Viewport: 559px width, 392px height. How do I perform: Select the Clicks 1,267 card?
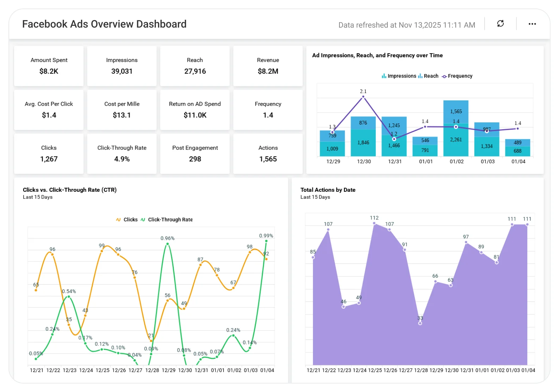(x=49, y=154)
